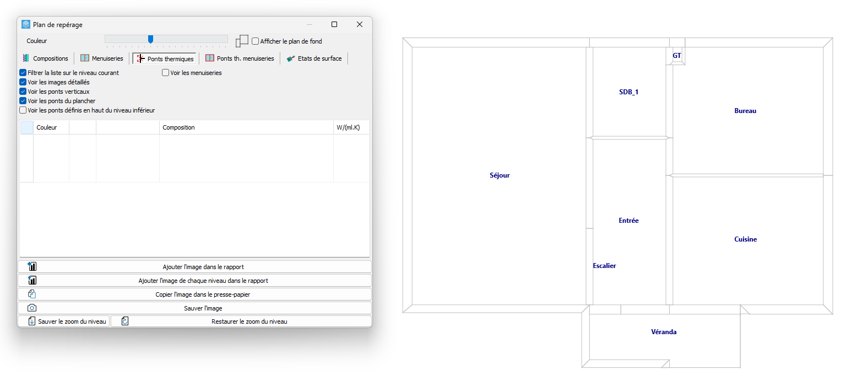868x386 pixels.
Task: Click the Compositions tab icon
Action: point(26,58)
